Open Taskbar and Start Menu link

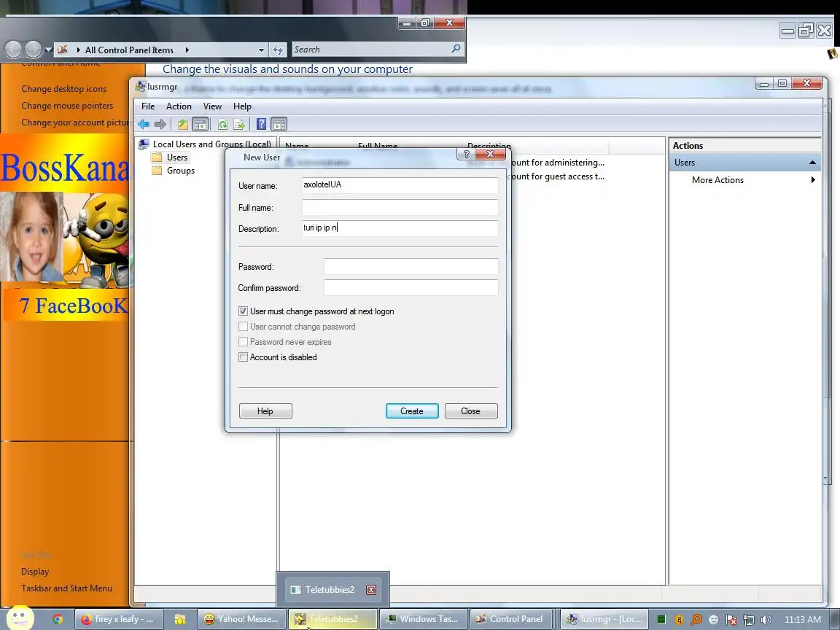66,588
